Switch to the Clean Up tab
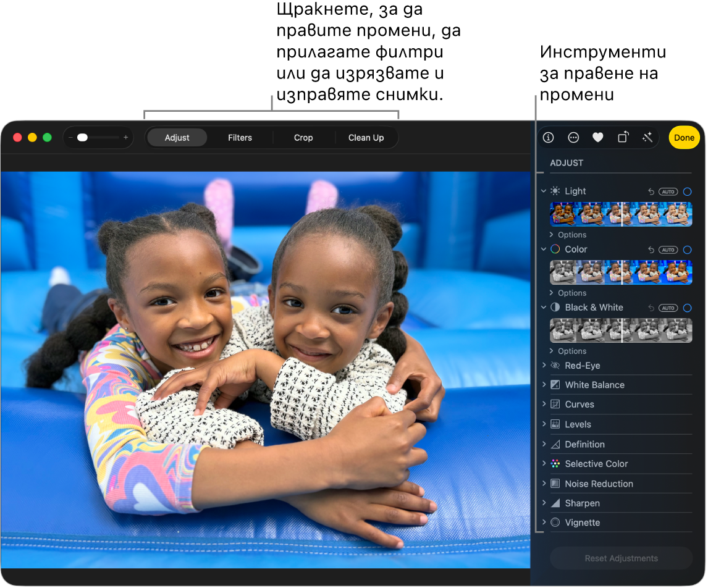Screen dimensions: 708x588 pos(366,138)
